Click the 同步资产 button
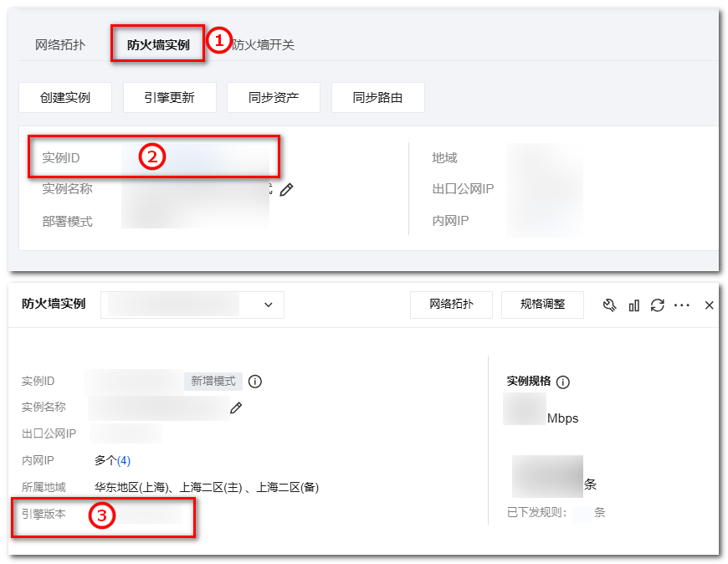The width and height of the screenshot is (728, 564). click(274, 97)
